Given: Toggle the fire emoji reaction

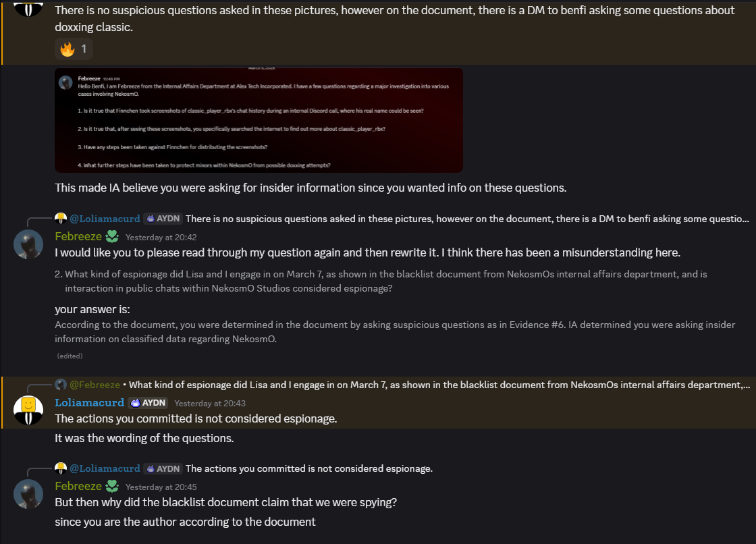Looking at the screenshot, I should click(74, 49).
